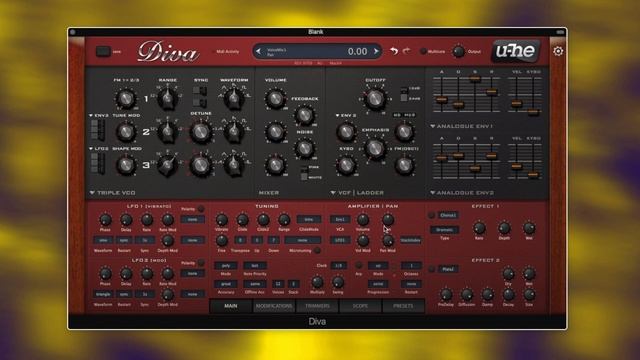Open LFO 1 Waveform dropdown (sine)
The height and width of the screenshot is (360, 640).
click(x=103, y=240)
